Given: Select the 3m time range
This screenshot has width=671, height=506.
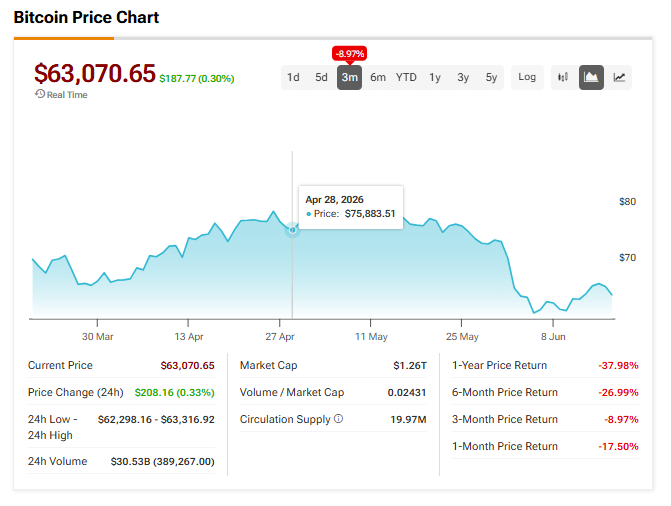Looking at the screenshot, I should point(349,77).
